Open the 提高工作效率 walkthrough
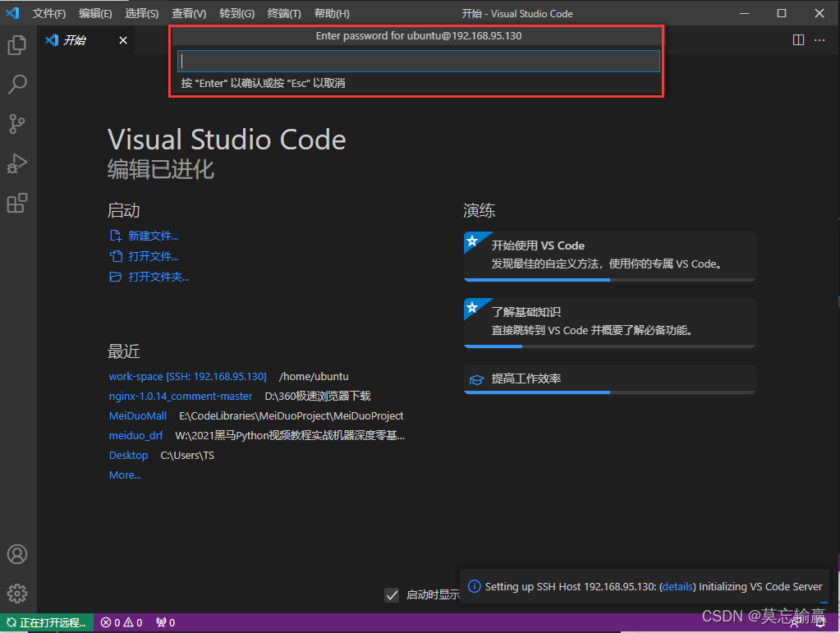 [609, 378]
